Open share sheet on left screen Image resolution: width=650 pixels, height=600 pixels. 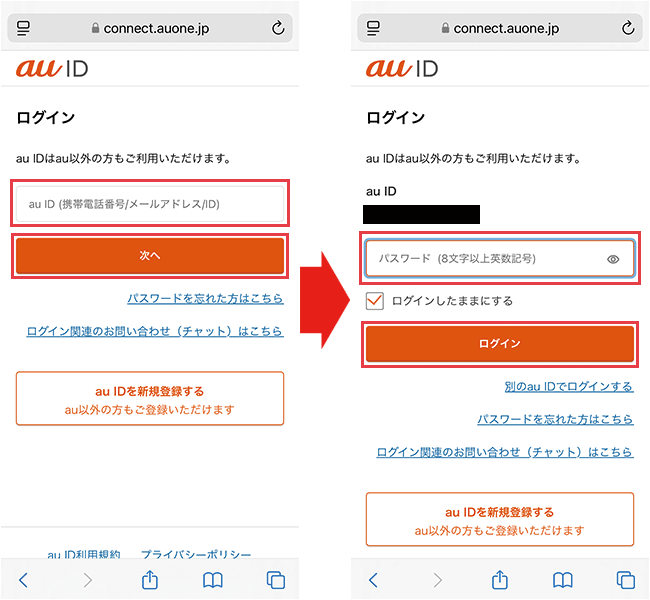click(150, 579)
